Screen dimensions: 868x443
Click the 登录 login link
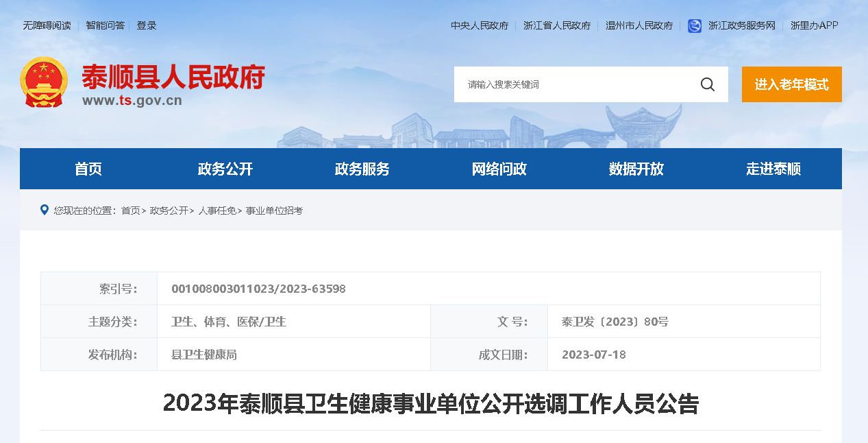click(147, 25)
